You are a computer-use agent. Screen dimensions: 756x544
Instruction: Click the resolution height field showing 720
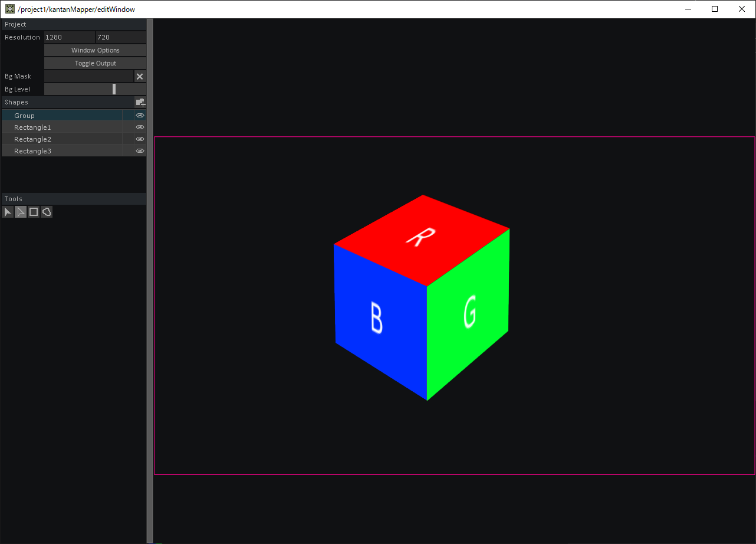coord(121,37)
